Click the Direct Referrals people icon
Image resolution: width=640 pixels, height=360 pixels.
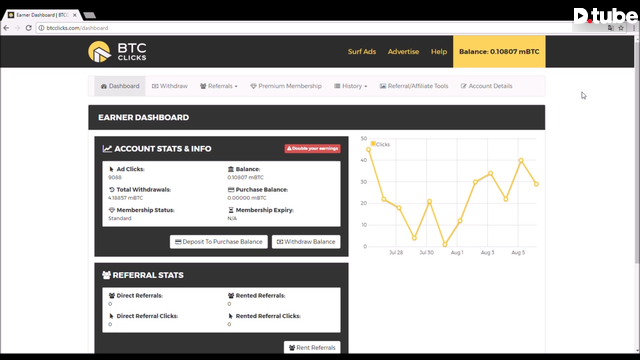[111, 296]
